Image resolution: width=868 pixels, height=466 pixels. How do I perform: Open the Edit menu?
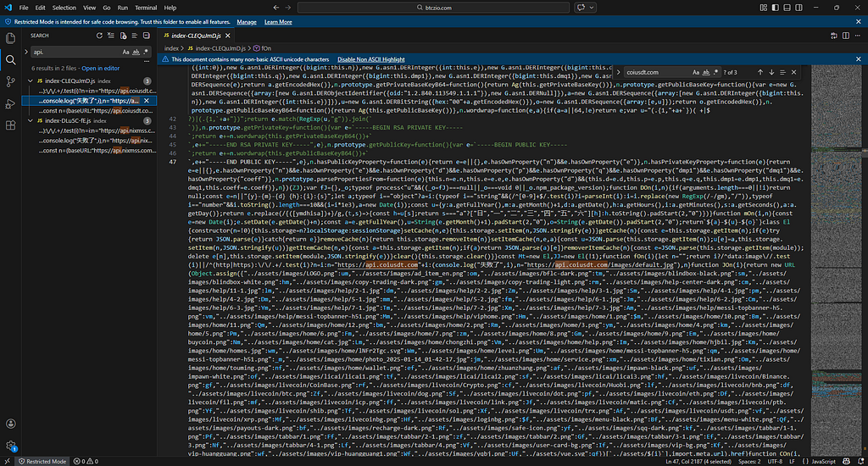[x=41, y=8]
